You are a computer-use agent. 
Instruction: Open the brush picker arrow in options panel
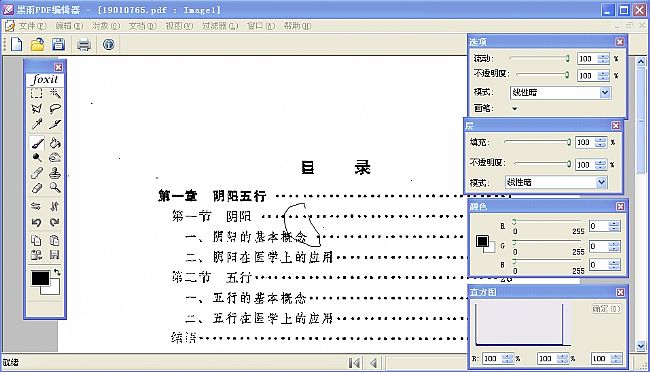pos(514,109)
